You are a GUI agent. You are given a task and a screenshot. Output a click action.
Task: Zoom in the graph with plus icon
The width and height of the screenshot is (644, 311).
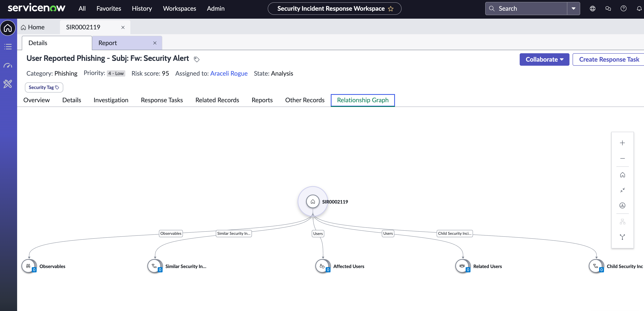point(622,143)
